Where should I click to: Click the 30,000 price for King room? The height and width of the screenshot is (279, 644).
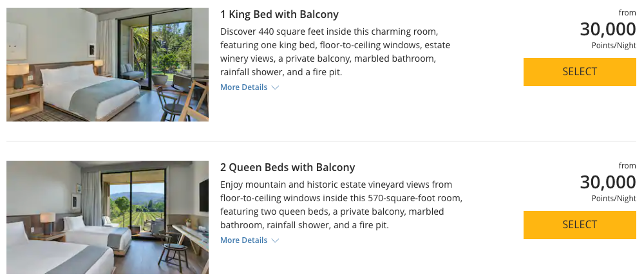(607, 30)
